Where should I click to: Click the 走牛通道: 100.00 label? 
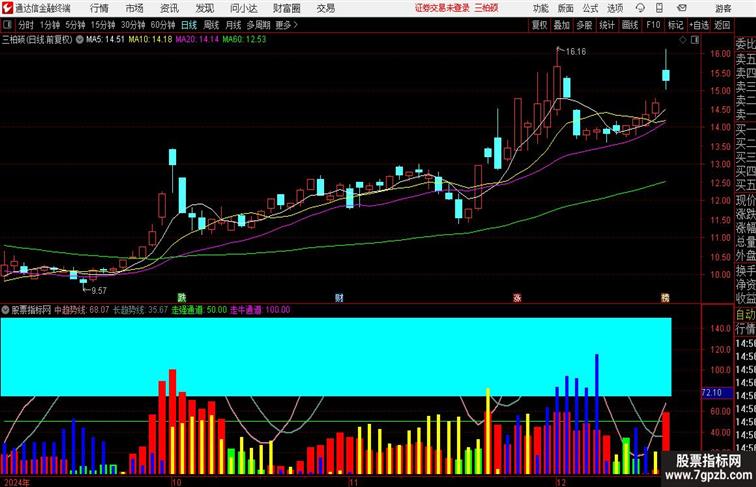coord(260,310)
